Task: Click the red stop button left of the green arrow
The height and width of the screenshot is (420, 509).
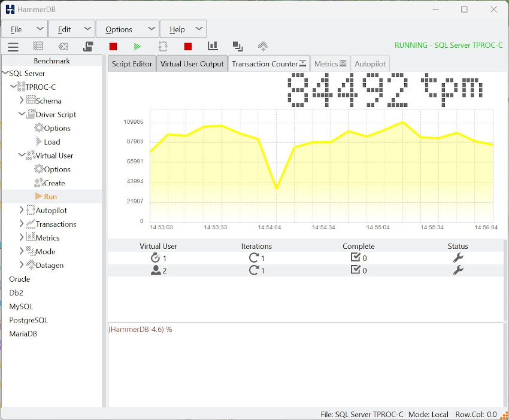Action: click(113, 47)
